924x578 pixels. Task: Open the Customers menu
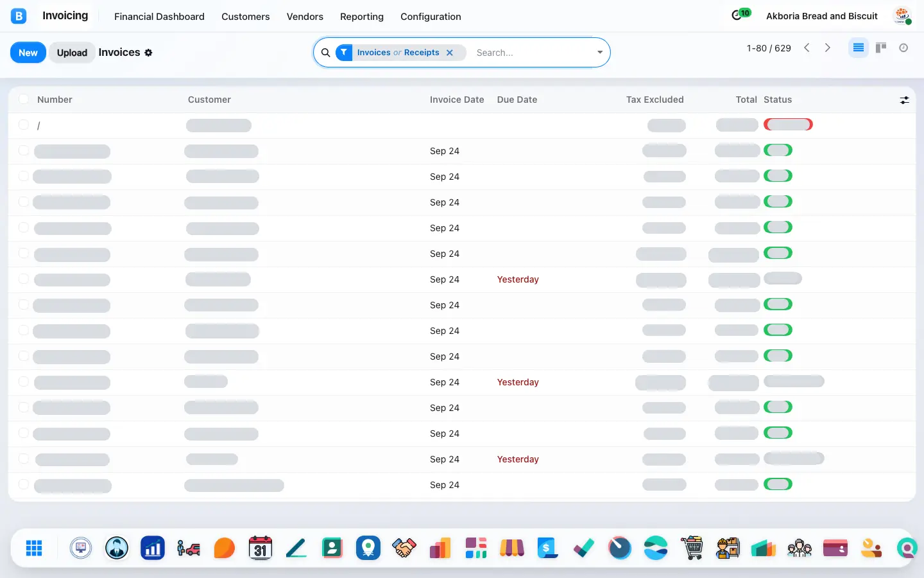pos(246,17)
